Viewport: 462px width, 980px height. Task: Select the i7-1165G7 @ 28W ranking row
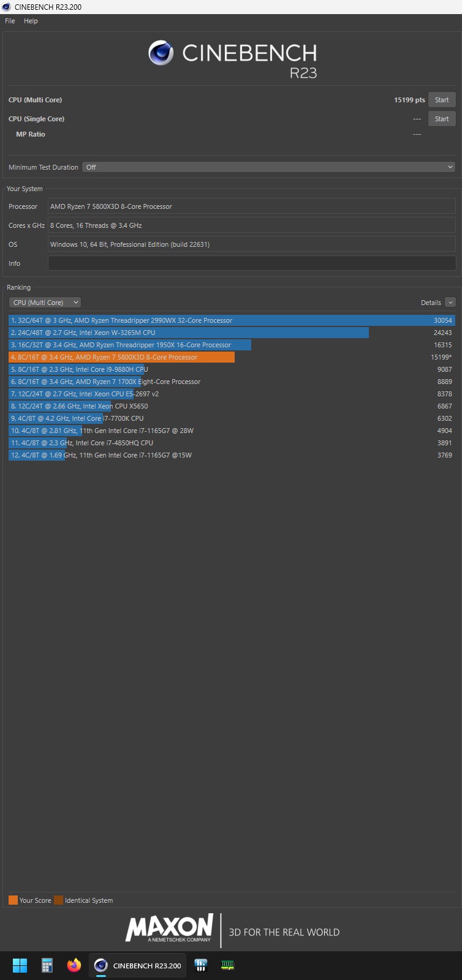pos(232,431)
